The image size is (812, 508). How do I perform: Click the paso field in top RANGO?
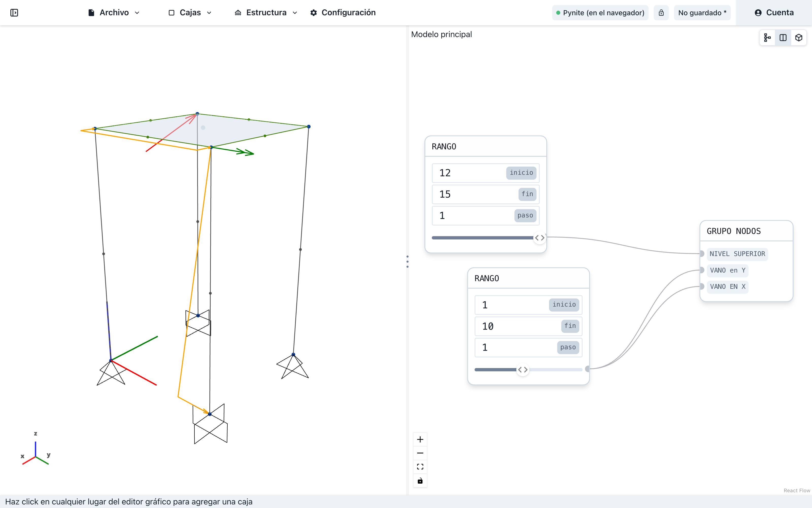[x=485, y=216]
